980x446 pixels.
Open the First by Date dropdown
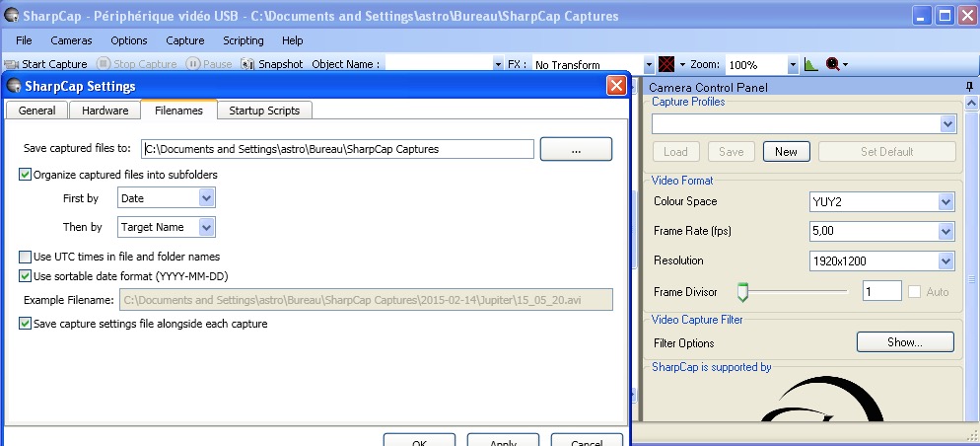[206, 198]
